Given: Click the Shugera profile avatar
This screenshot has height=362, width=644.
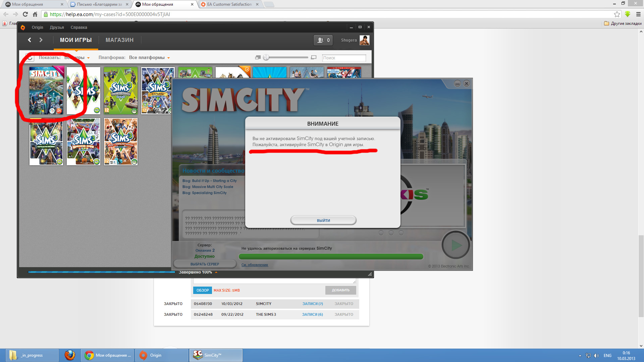Looking at the screenshot, I should (364, 40).
